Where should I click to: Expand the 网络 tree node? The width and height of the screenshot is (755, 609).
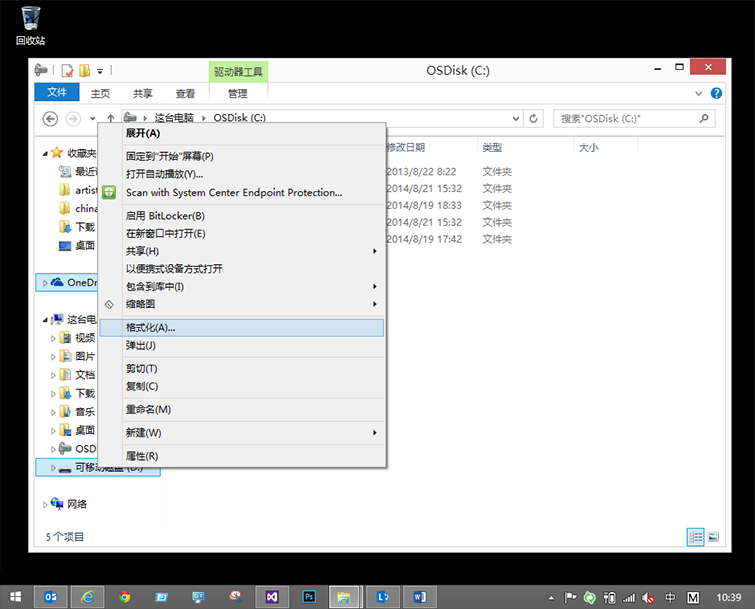45,505
